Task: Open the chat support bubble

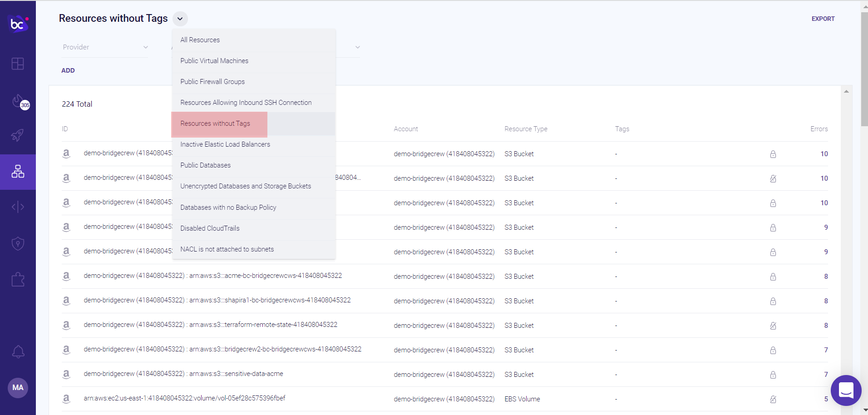Action: pyautogui.click(x=846, y=390)
